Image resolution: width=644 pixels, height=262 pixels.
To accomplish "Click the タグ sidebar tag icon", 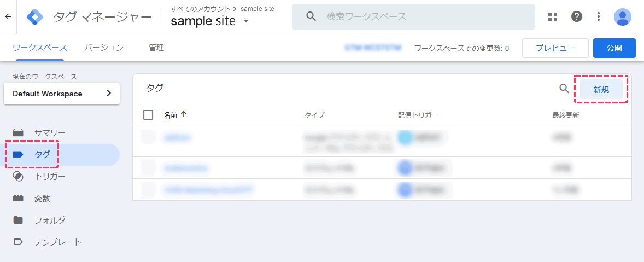I will 18,154.
